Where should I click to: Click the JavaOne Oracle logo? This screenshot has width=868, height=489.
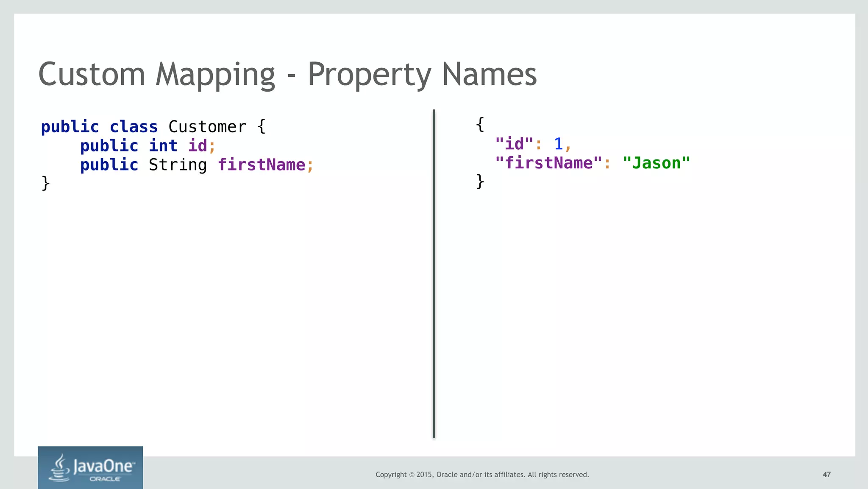[90, 467]
